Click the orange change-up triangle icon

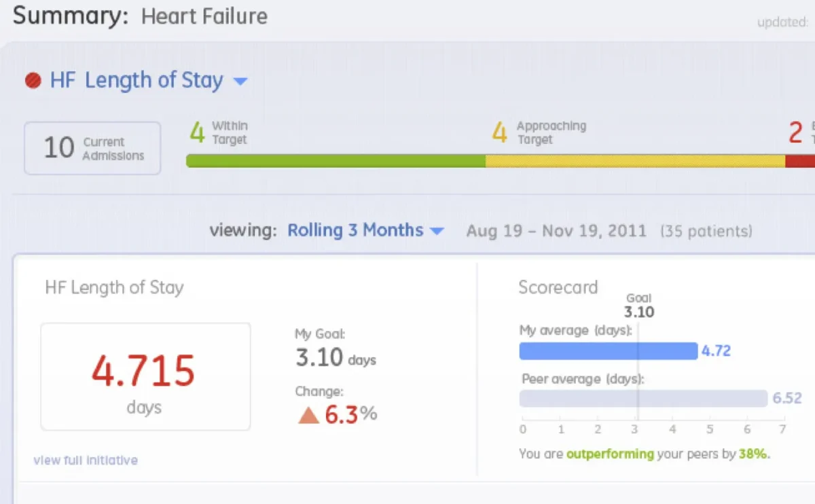(x=308, y=415)
